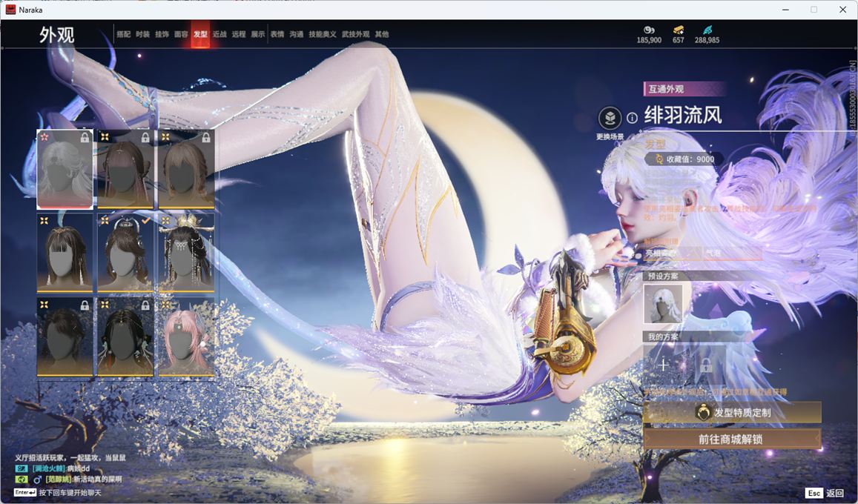The width and height of the screenshot is (858, 504).
Task: Click the 绯羽流风 hairstyle name
Action: (x=683, y=116)
